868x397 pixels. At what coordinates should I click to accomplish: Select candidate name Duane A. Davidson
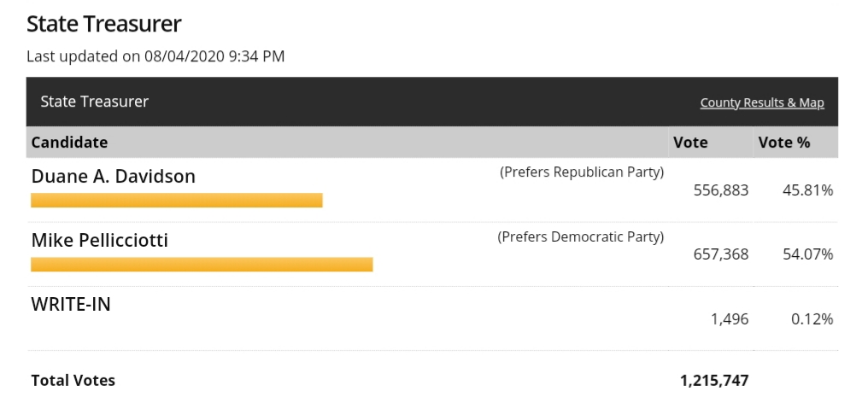tap(113, 177)
